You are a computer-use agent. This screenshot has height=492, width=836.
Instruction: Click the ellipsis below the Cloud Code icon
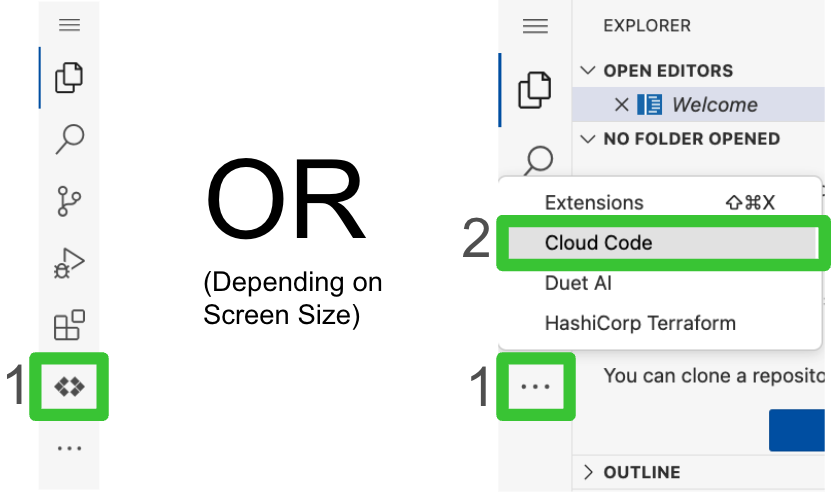pos(69,449)
